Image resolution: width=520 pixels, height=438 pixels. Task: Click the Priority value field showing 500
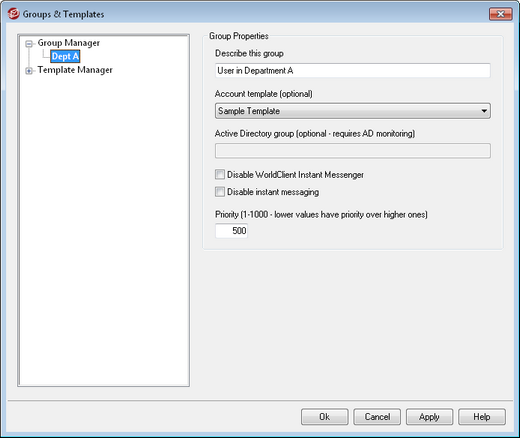[x=231, y=231]
